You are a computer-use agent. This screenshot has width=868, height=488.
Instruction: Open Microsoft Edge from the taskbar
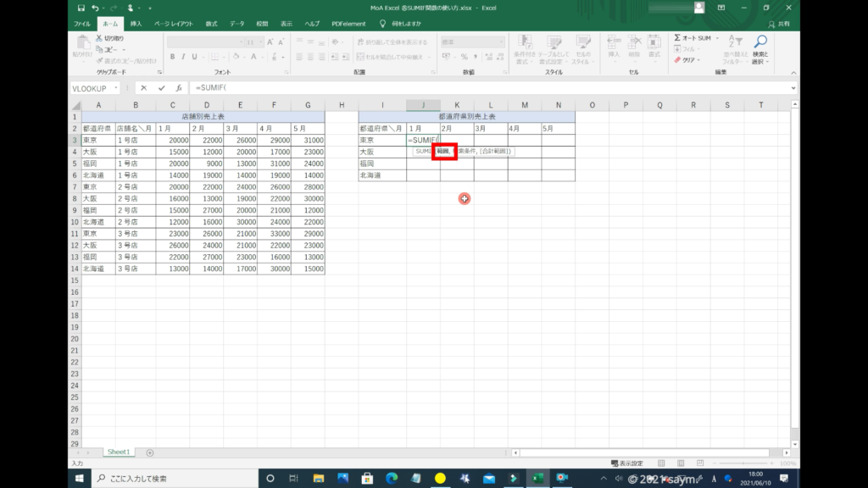tap(392, 479)
